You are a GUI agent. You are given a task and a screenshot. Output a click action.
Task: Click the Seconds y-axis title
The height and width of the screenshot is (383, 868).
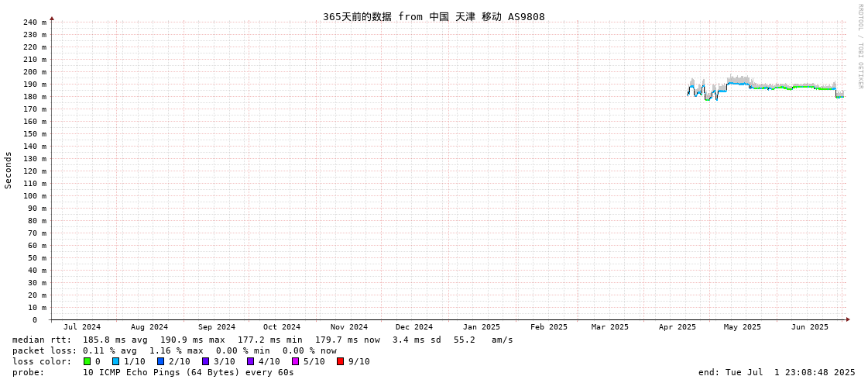(x=9, y=170)
